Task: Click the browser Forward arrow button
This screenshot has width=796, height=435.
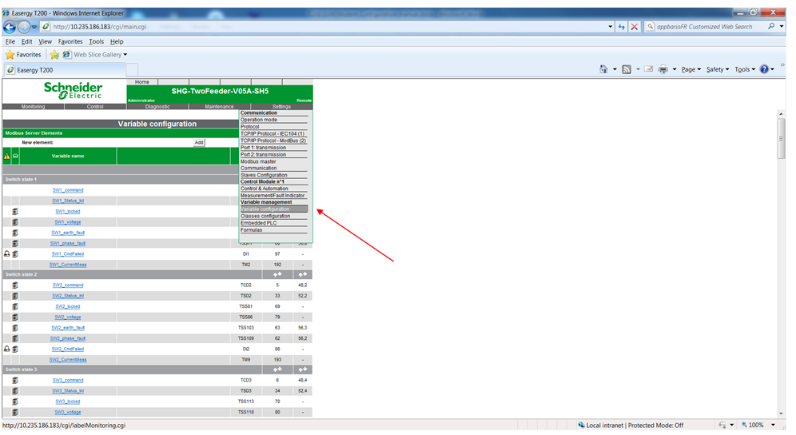Action: (x=24, y=27)
